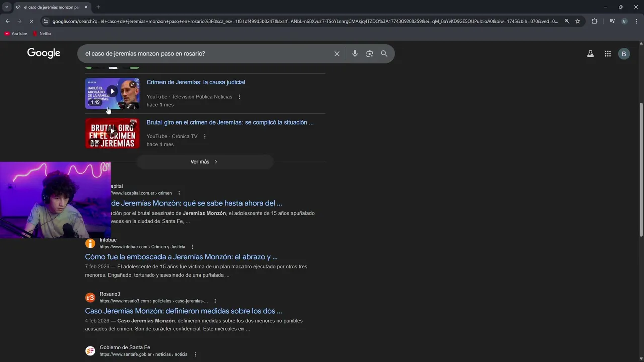Open options for santafe.gob.ar result
The width and height of the screenshot is (644, 362).
click(x=195, y=354)
